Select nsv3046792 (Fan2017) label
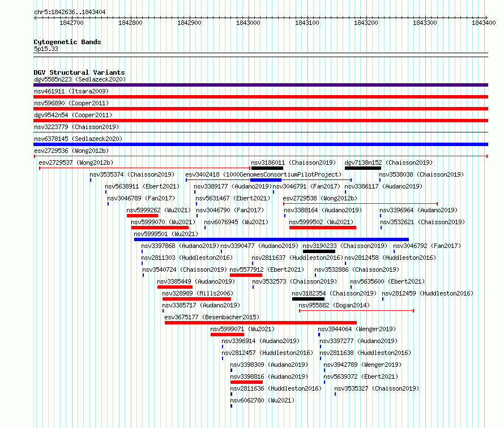Viewport: 504px width, 428px height. pos(427,246)
